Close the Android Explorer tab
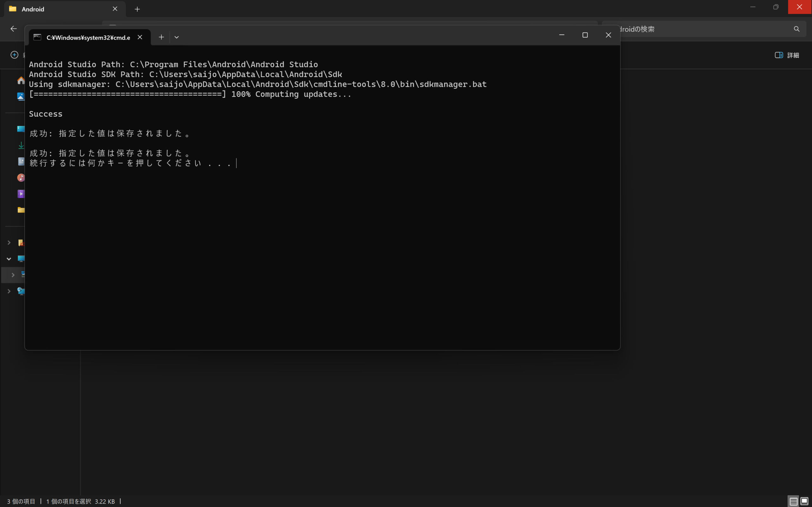 pos(115,9)
